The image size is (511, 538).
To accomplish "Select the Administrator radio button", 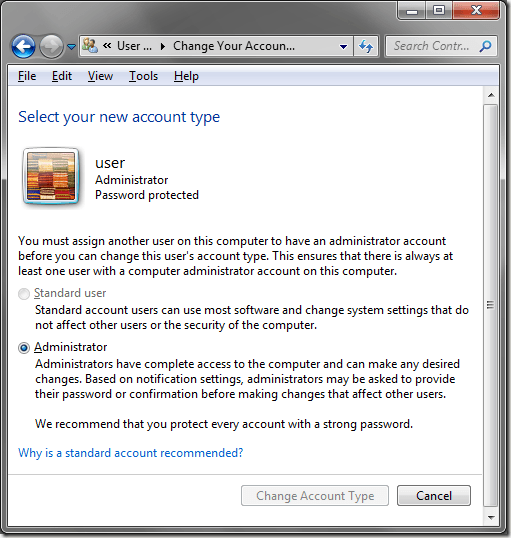I will [x=24, y=348].
